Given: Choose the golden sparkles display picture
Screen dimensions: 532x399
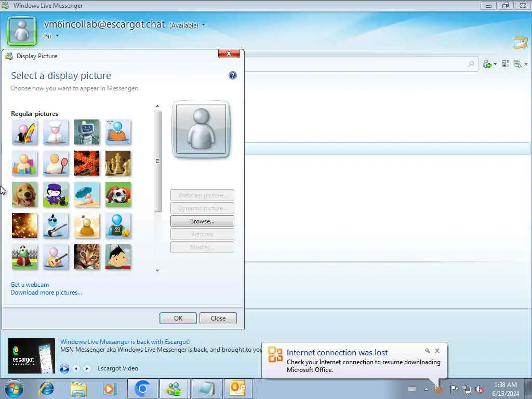Looking at the screenshot, I should pyautogui.click(x=24, y=225).
